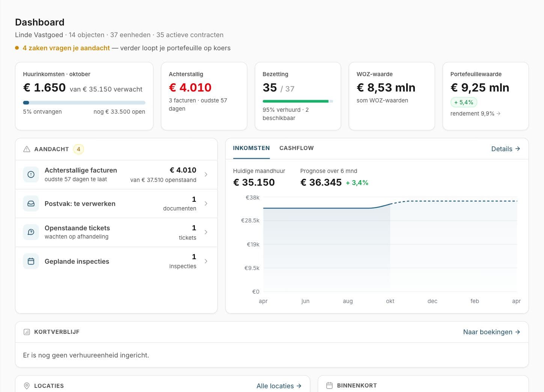Click the calendar icon for Geplande inspecties
This screenshot has height=392, width=544.
pyautogui.click(x=31, y=261)
